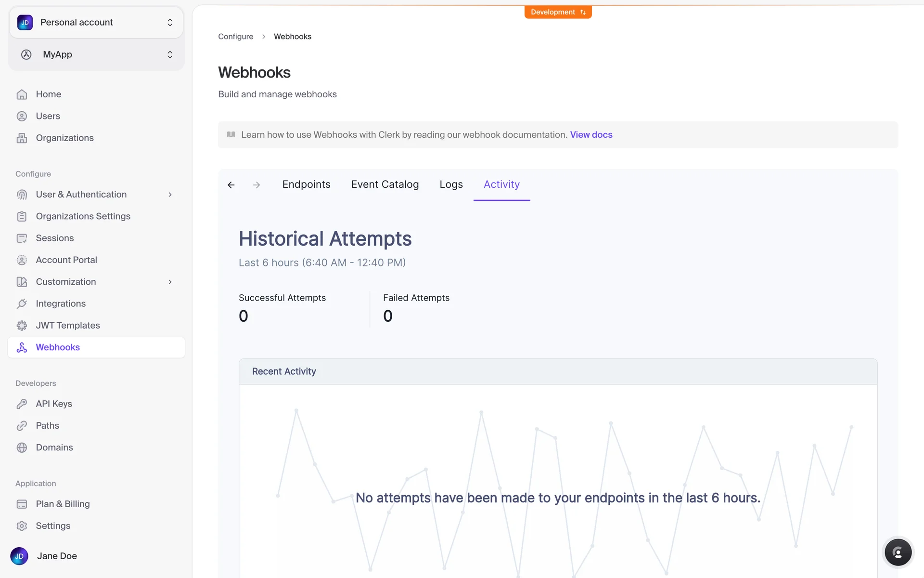Select the JWT Templates gear icon
Viewport: 924px width, 578px height.
click(x=22, y=325)
